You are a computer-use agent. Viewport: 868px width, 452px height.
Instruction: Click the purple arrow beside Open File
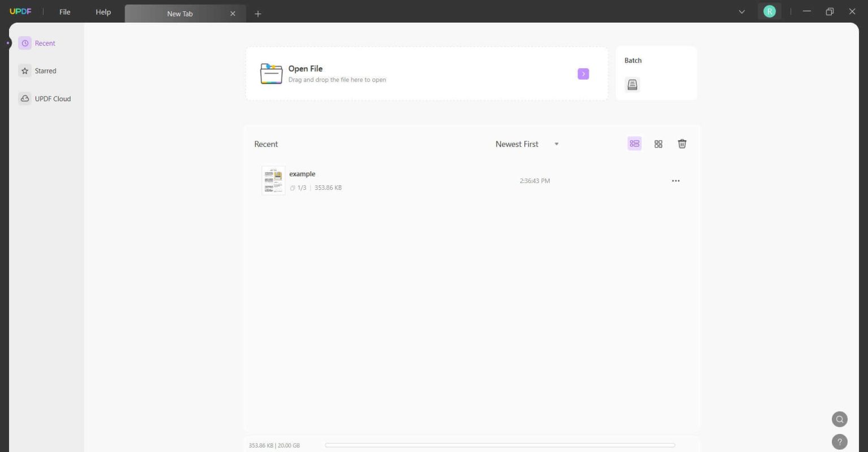pos(583,73)
